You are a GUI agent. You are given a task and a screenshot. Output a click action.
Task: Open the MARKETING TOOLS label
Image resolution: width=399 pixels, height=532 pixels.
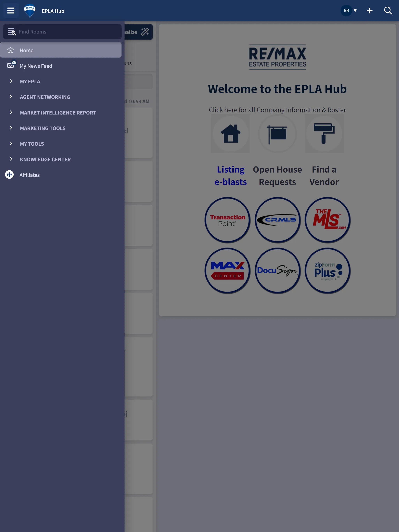pyautogui.click(x=43, y=128)
